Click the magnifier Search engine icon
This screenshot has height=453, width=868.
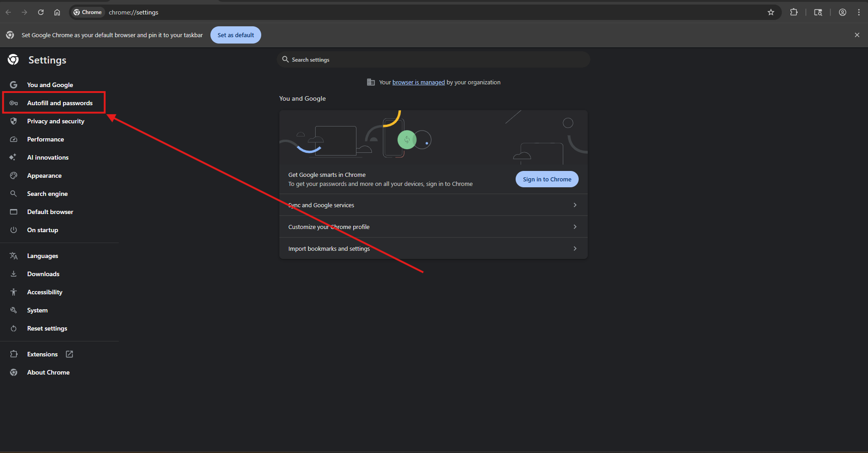(x=14, y=194)
